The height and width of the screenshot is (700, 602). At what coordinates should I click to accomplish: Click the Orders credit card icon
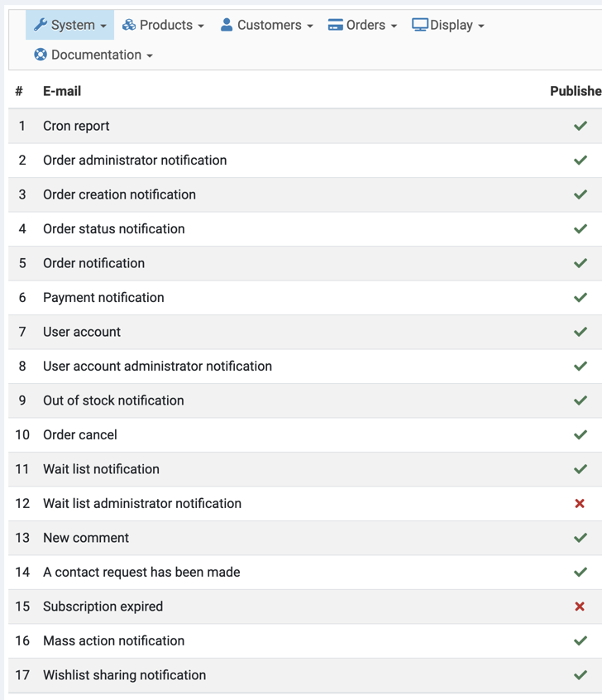coord(335,25)
